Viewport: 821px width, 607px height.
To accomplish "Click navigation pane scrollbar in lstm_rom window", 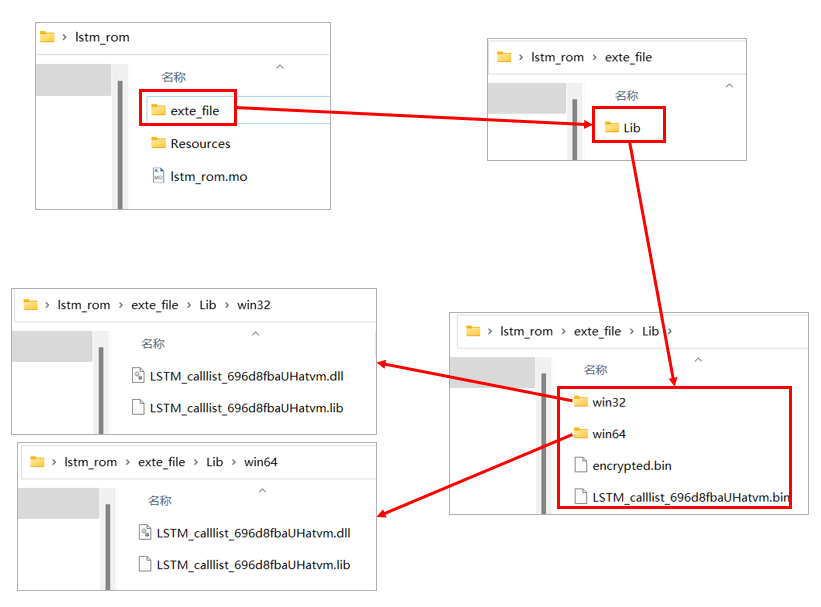I will tap(120, 140).
